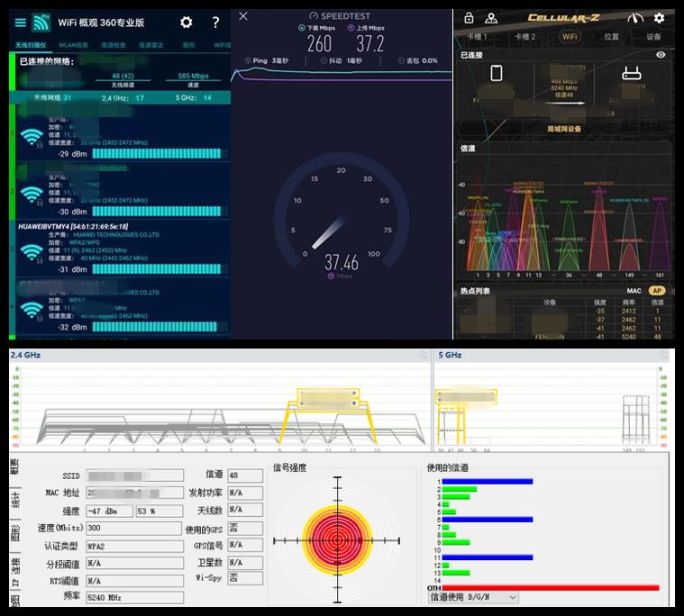Image resolution: width=684 pixels, height=616 pixels.
Task: Tap the Speedtest gauge logo icon
Action: pyautogui.click(x=314, y=16)
